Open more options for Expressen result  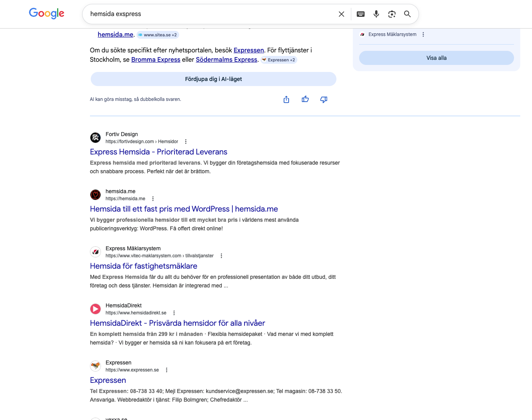tap(167, 370)
